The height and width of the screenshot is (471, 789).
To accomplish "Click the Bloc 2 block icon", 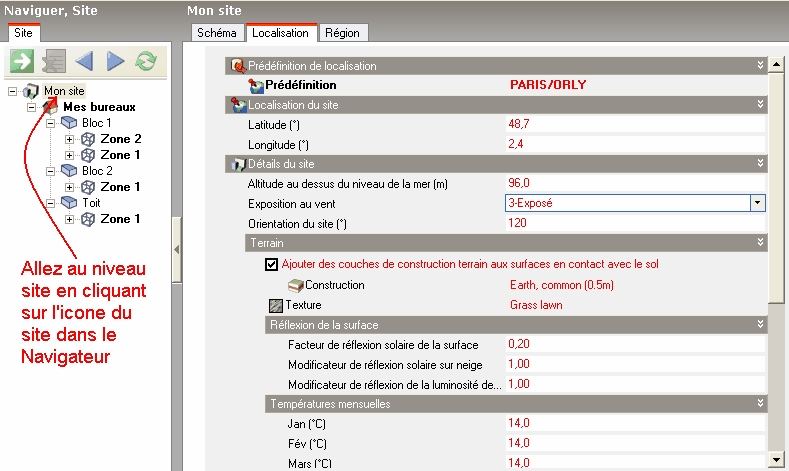I will pos(69,170).
